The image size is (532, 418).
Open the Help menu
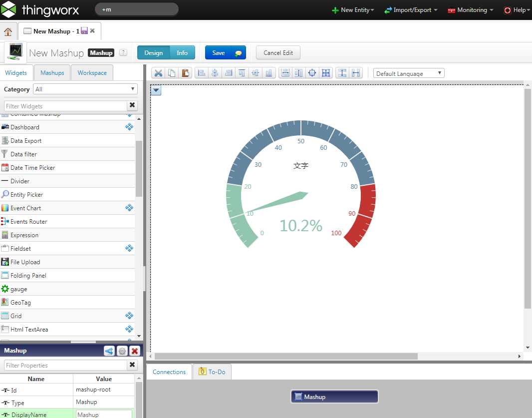(x=517, y=10)
